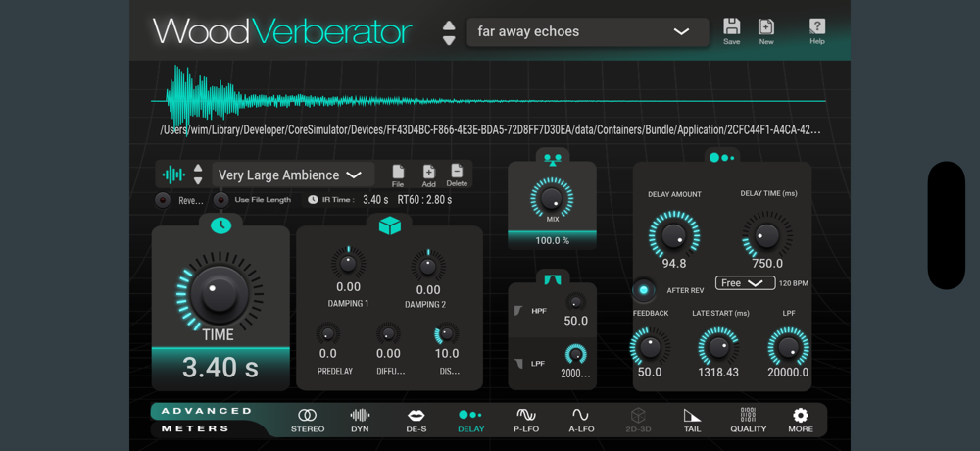
Task: Select the ADVANCED tab
Action: (x=207, y=411)
